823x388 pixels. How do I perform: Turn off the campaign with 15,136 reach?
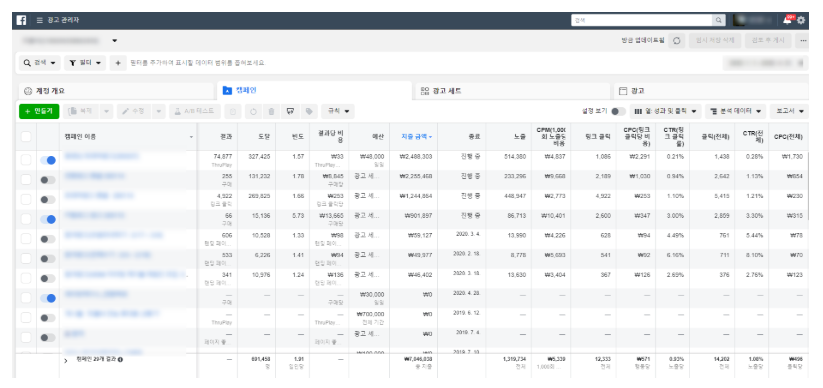point(48,219)
